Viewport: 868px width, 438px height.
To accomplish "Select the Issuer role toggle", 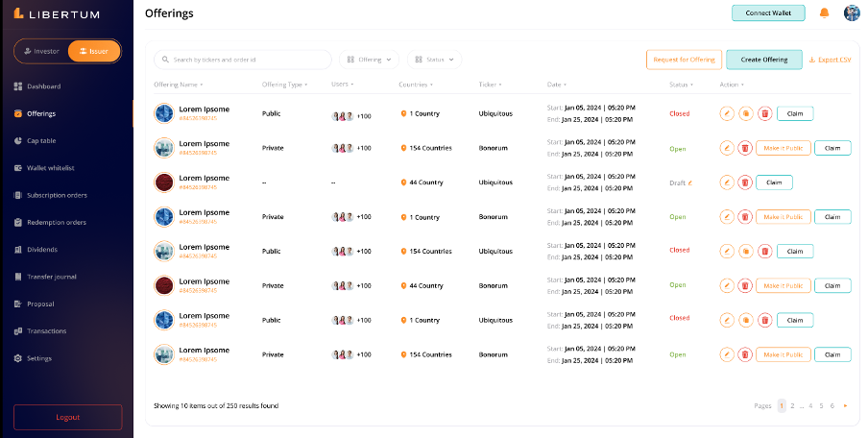I will [94, 51].
